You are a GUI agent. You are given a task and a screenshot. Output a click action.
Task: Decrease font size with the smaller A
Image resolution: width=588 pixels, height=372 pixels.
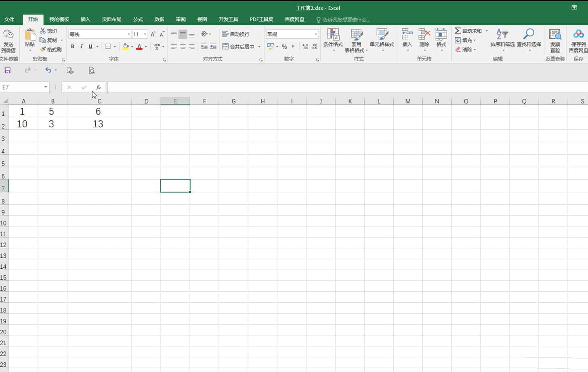pos(162,34)
